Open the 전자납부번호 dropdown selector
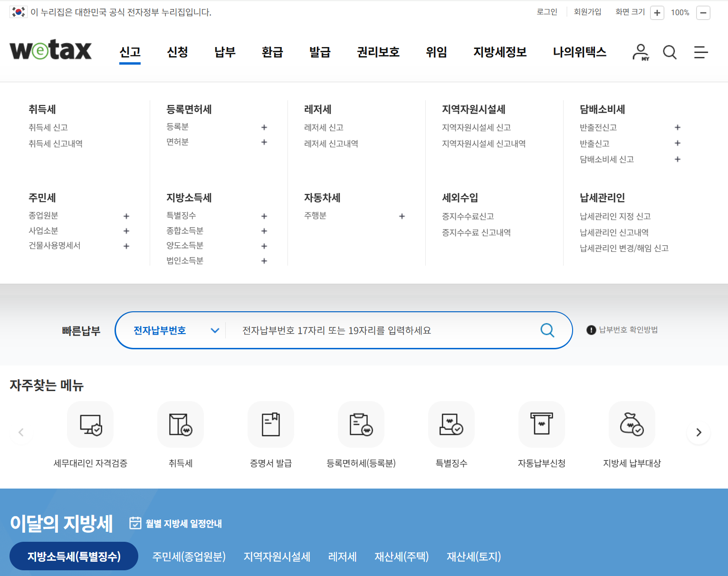728x576 pixels. click(171, 330)
